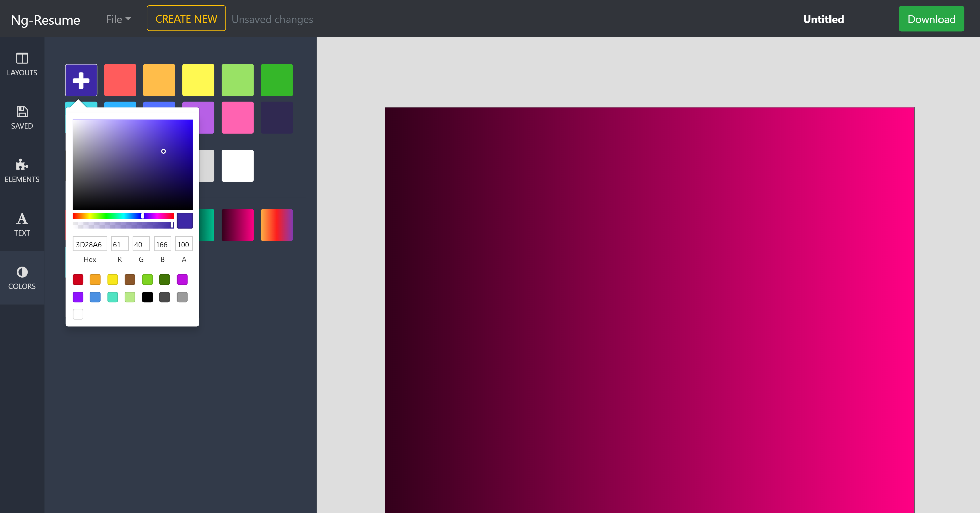
Task: Click the hue rainbow slider bar
Action: 114,216
